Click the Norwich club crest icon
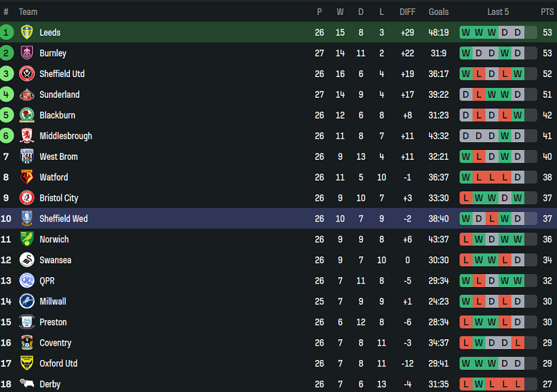The image size is (557, 392). click(26, 239)
